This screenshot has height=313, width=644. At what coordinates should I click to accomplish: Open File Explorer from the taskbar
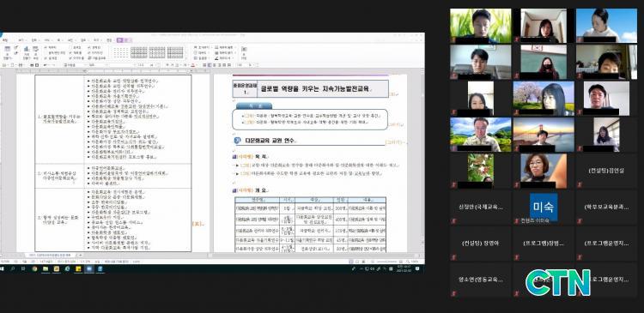coord(46,268)
